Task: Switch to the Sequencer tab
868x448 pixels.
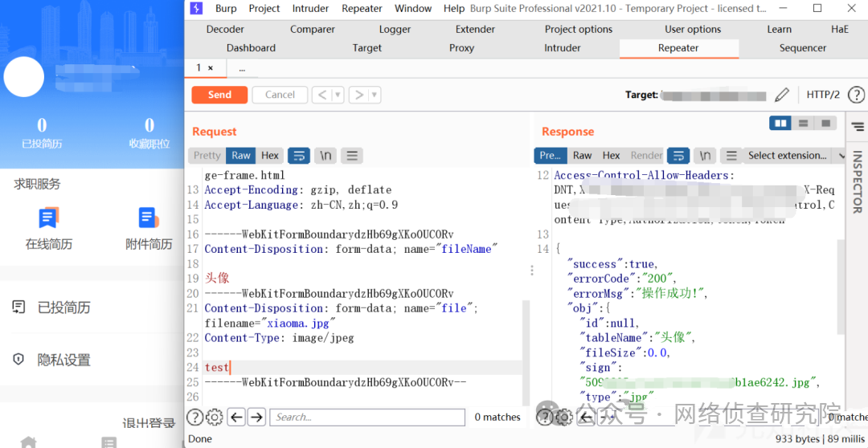Action: click(803, 48)
